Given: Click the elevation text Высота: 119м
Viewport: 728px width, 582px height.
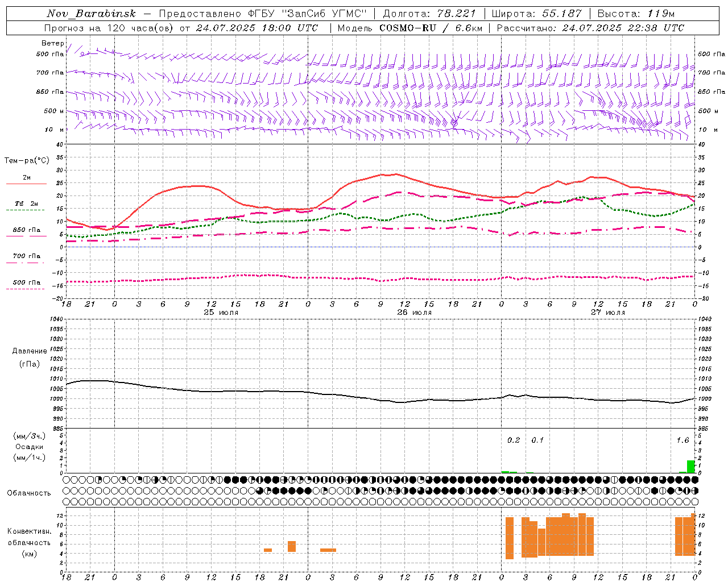Looking at the screenshot, I should pyautogui.click(x=636, y=14).
